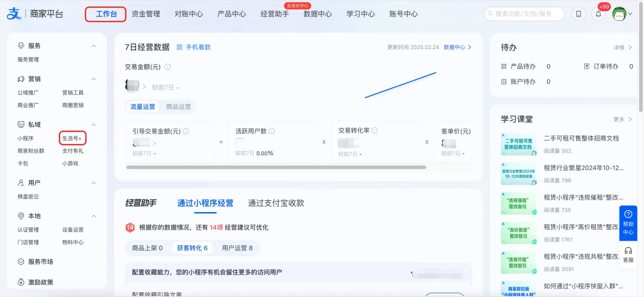The height and width of the screenshot is (297, 644).
Task: Click the horizontal scrollbar under data cards
Action: pos(276,167)
